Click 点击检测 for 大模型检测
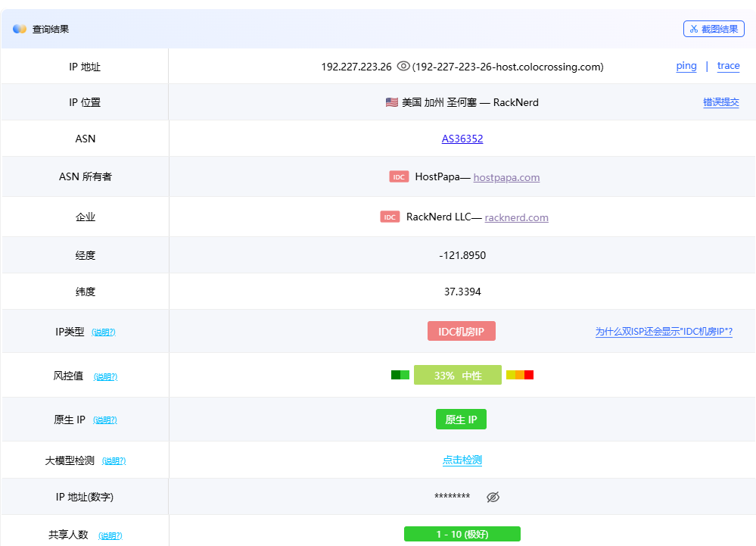This screenshot has height=546, width=756. pyautogui.click(x=462, y=460)
